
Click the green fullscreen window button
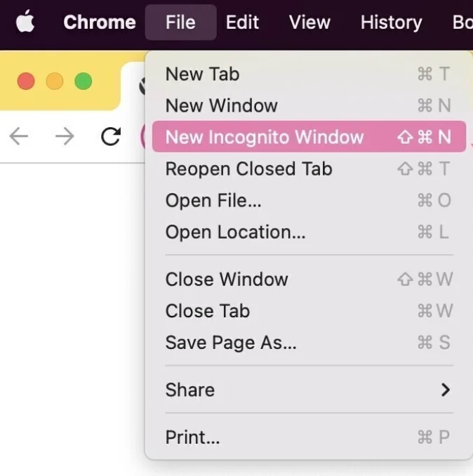(84, 81)
